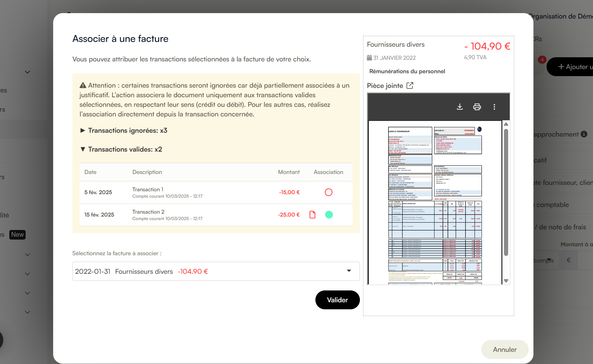This screenshot has height=364, width=593.
Task: Select the empty circle for Transaction 1
Action: [329, 192]
